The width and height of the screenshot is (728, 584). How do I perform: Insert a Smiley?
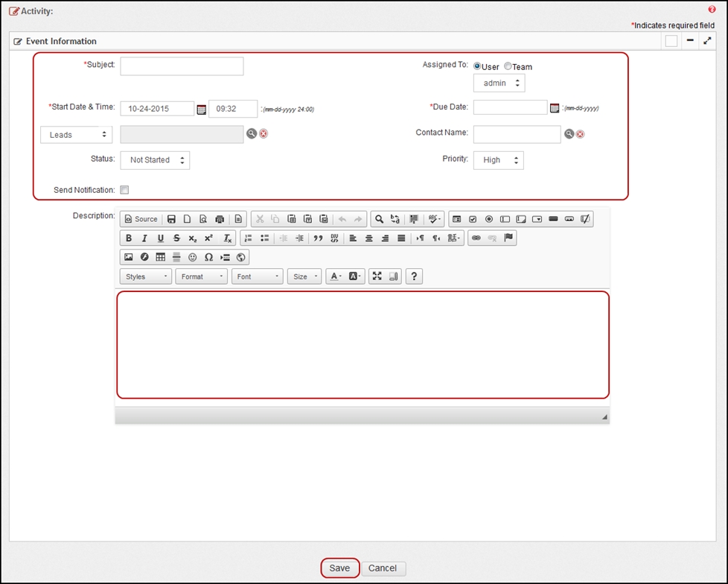(x=193, y=257)
